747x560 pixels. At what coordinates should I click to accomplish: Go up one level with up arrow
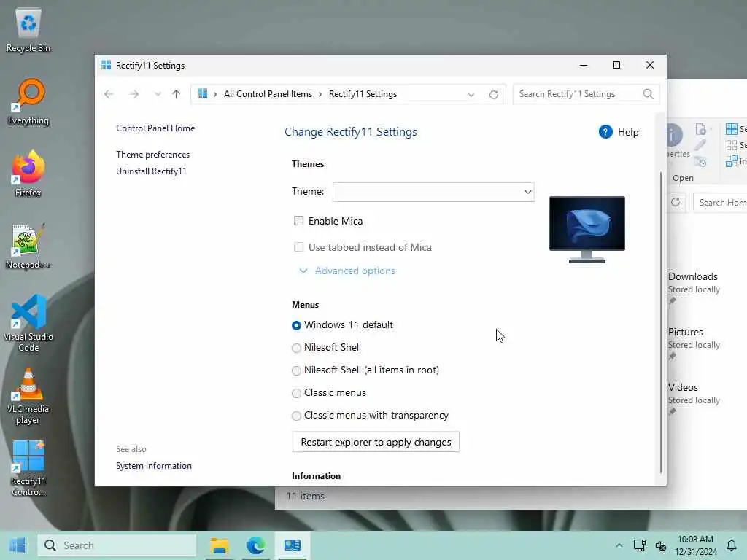177,94
